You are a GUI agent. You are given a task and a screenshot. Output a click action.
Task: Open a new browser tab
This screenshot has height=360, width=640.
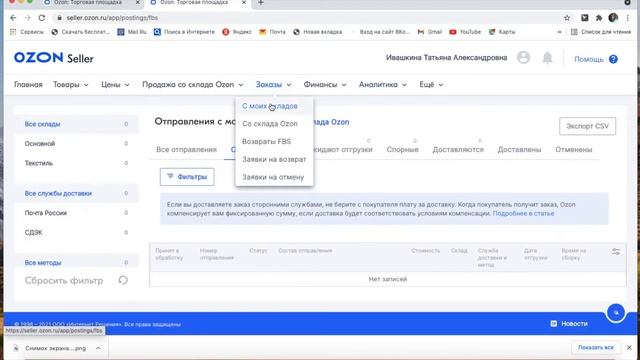pyautogui.click(x=261, y=3)
